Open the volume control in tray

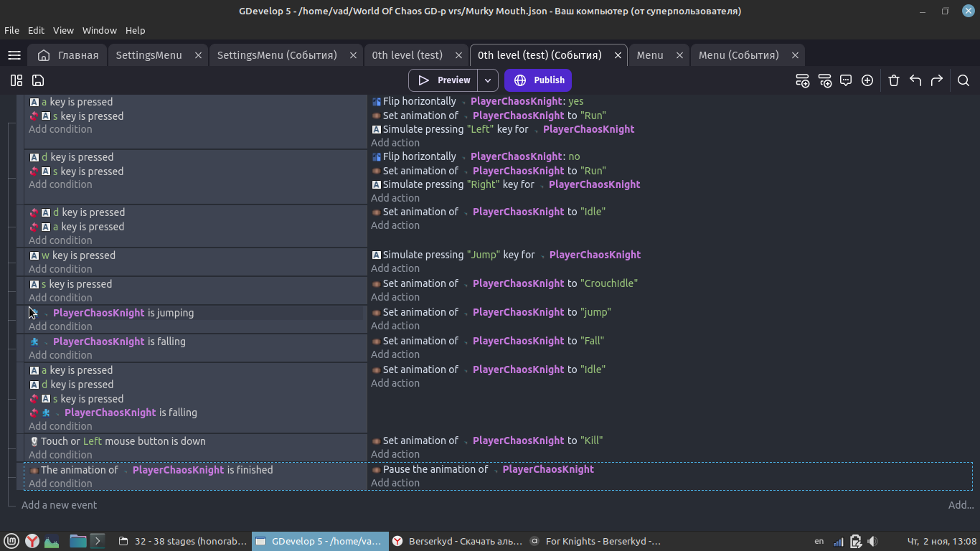pos(873,541)
